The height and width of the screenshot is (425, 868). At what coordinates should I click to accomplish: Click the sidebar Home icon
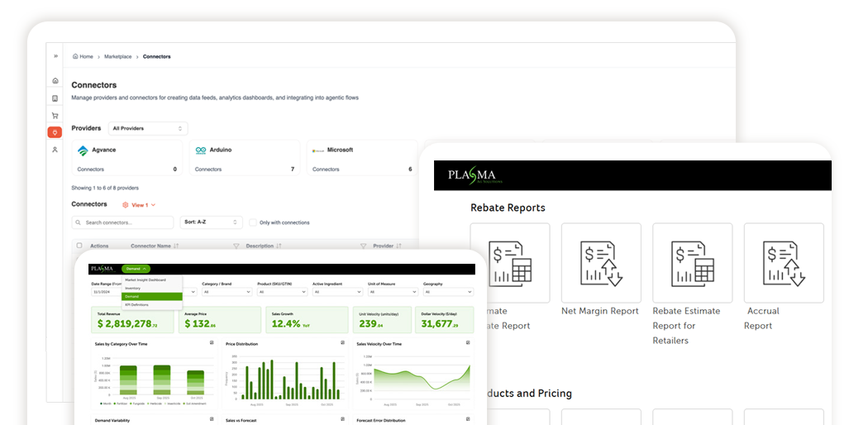55,81
